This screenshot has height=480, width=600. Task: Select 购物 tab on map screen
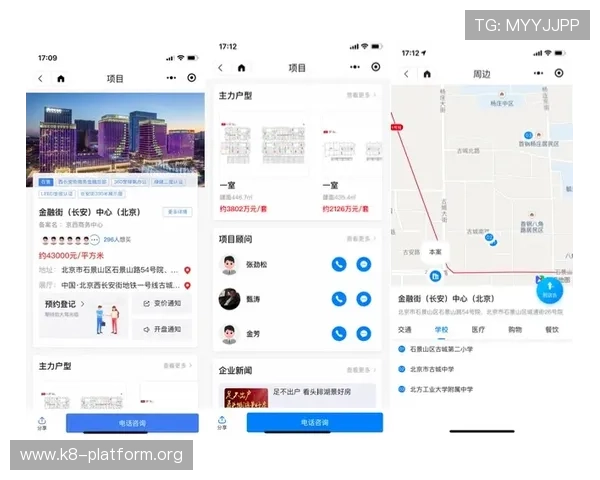pyautogui.click(x=515, y=330)
